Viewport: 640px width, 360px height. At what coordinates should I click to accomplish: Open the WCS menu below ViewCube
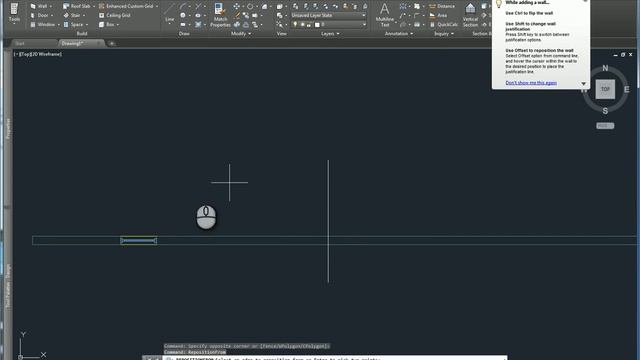click(x=605, y=126)
